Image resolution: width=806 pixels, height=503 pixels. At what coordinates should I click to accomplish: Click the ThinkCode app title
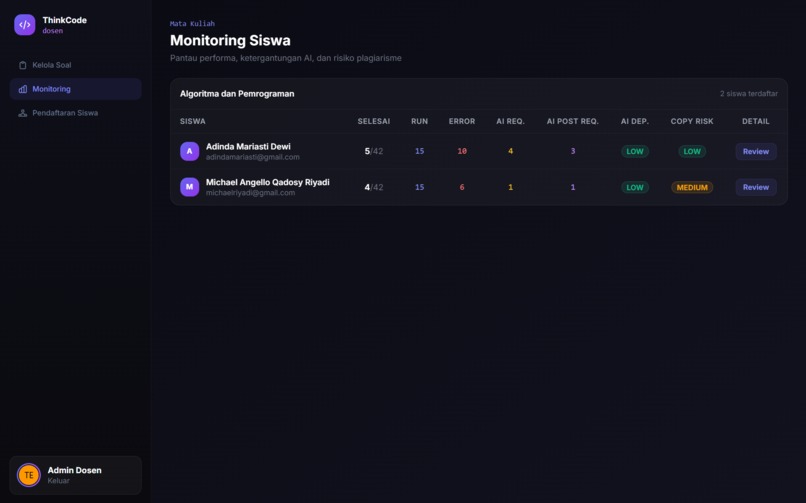65,20
